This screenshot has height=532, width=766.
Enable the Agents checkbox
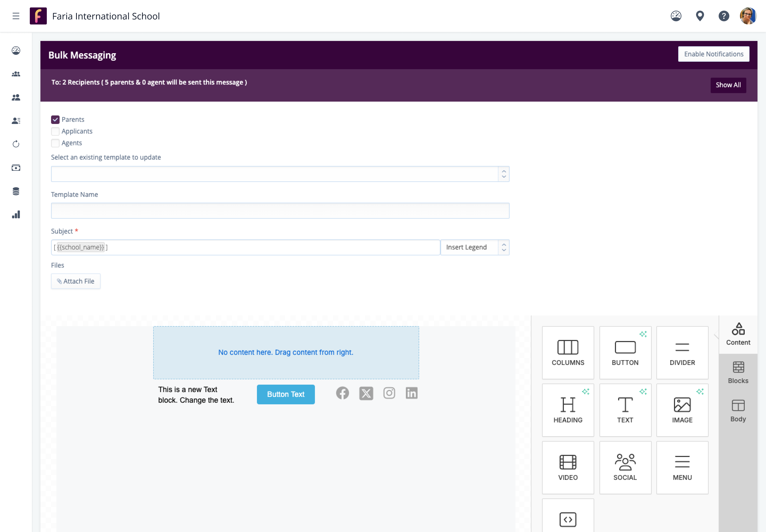point(55,143)
